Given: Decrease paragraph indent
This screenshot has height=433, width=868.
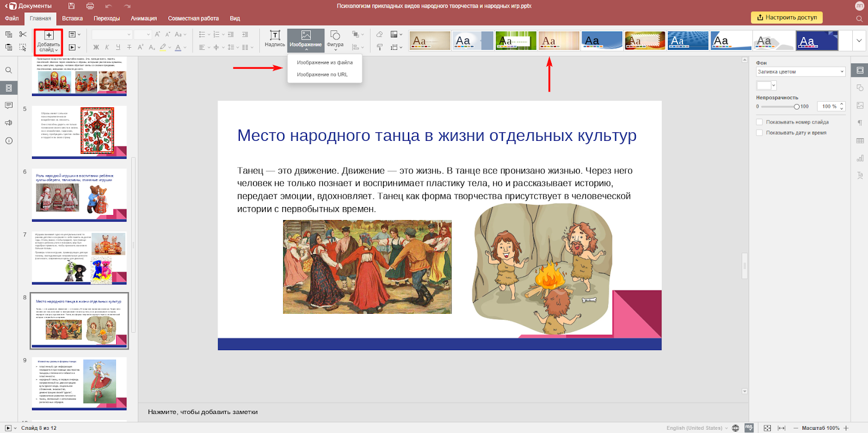Looking at the screenshot, I should [x=231, y=34].
